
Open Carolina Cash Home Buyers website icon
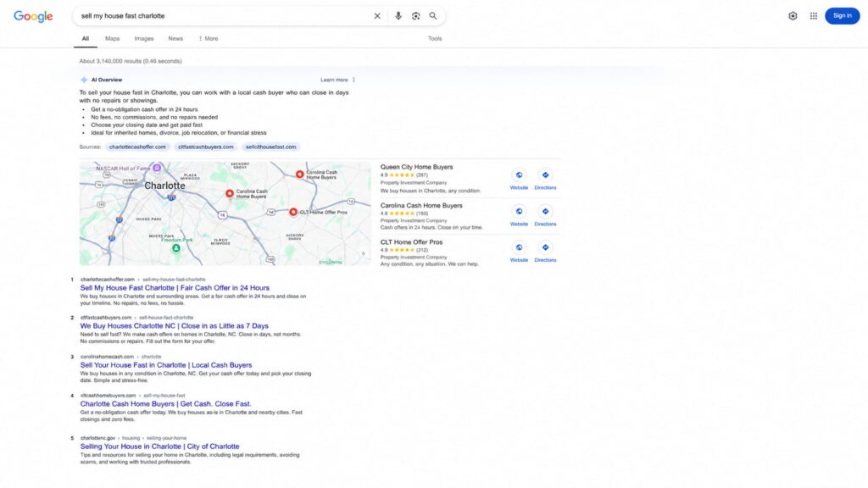coord(519,212)
